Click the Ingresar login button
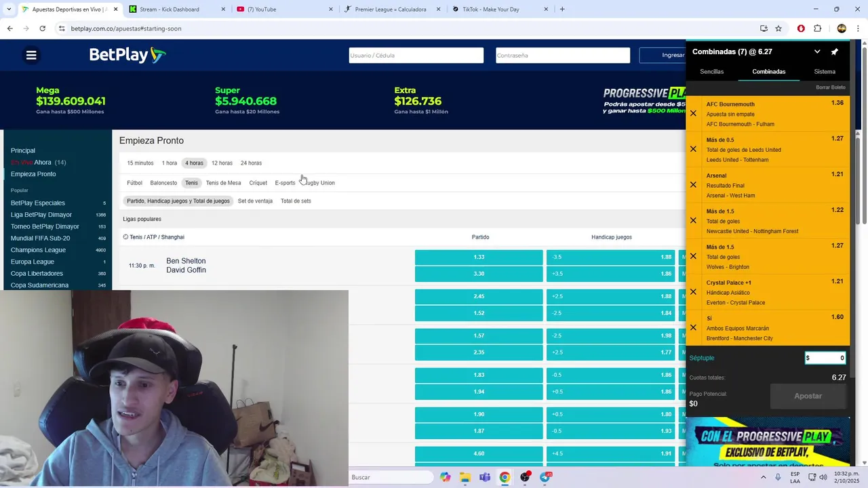868x488 pixels. click(664, 56)
